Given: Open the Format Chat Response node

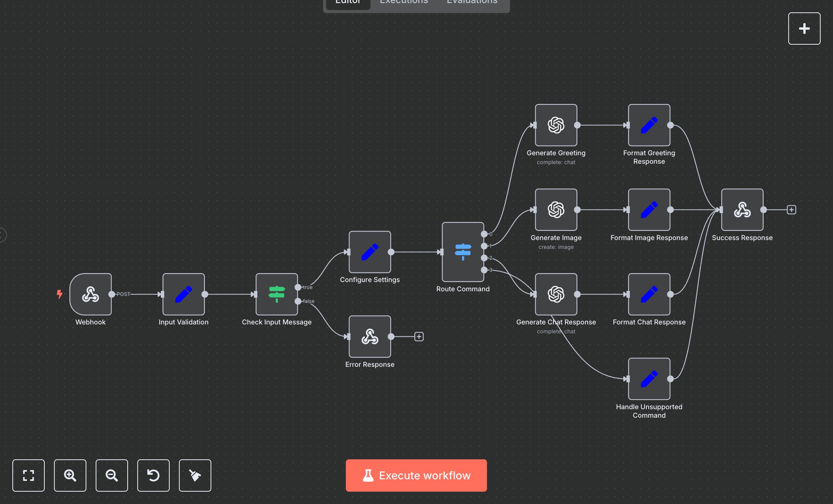Looking at the screenshot, I should [x=649, y=294].
